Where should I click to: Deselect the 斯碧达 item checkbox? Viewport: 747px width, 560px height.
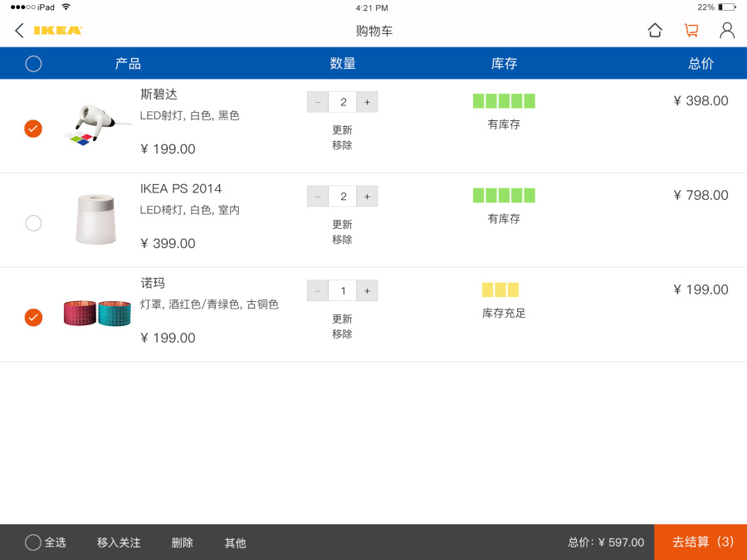[33, 129]
